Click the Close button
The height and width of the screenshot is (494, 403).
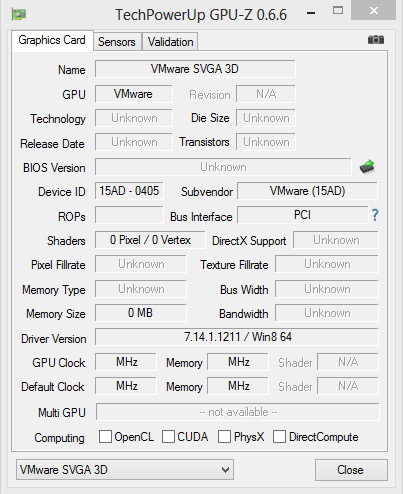(351, 470)
